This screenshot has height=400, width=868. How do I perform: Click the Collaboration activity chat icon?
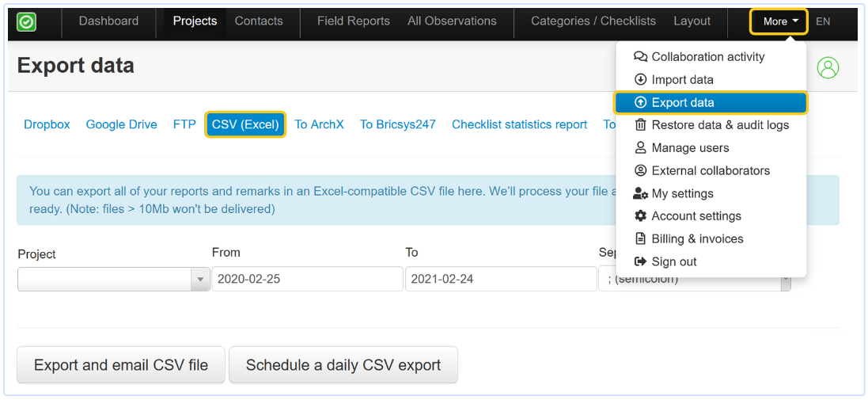pyautogui.click(x=641, y=57)
